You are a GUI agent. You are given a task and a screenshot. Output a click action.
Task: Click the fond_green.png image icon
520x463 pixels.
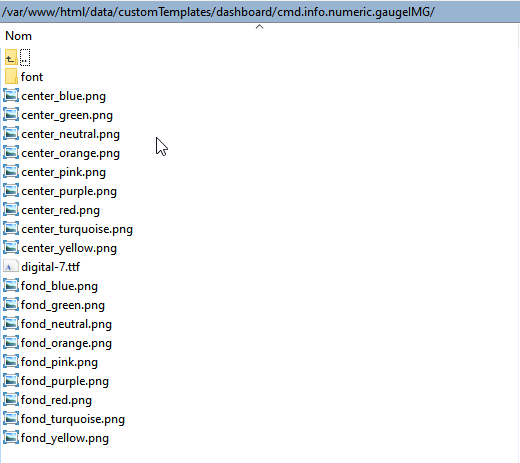pyautogui.click(x=11, y=305)
